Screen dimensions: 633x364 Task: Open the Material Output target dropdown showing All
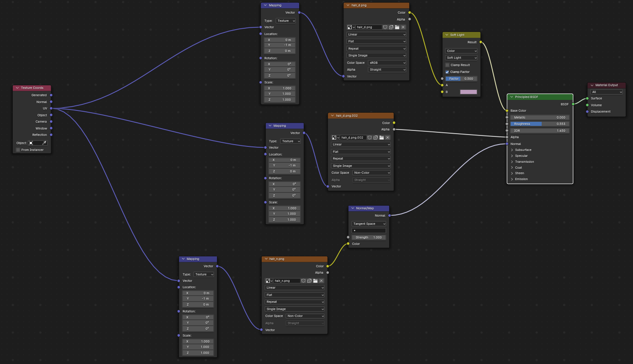[607, 92]
